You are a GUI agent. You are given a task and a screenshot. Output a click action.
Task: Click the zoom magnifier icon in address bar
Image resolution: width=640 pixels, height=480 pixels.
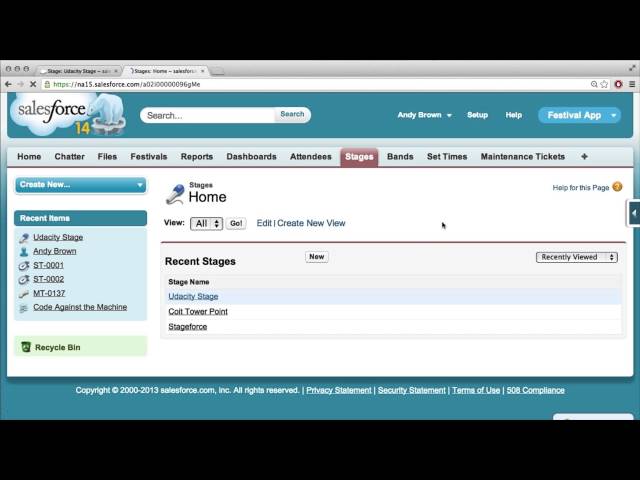point(594,84)
